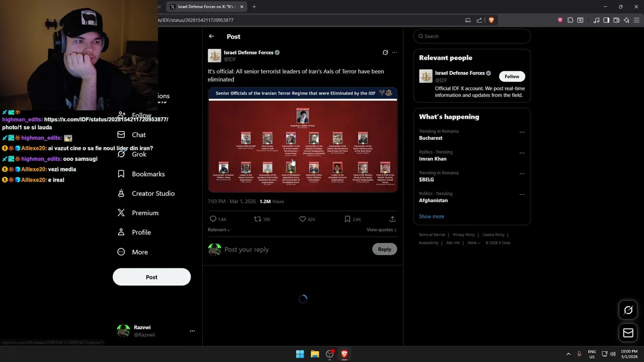Open Creator Studio in the sidebar
Screen dimensions: 644x362
pyautogui.click(x=146, y=194)
